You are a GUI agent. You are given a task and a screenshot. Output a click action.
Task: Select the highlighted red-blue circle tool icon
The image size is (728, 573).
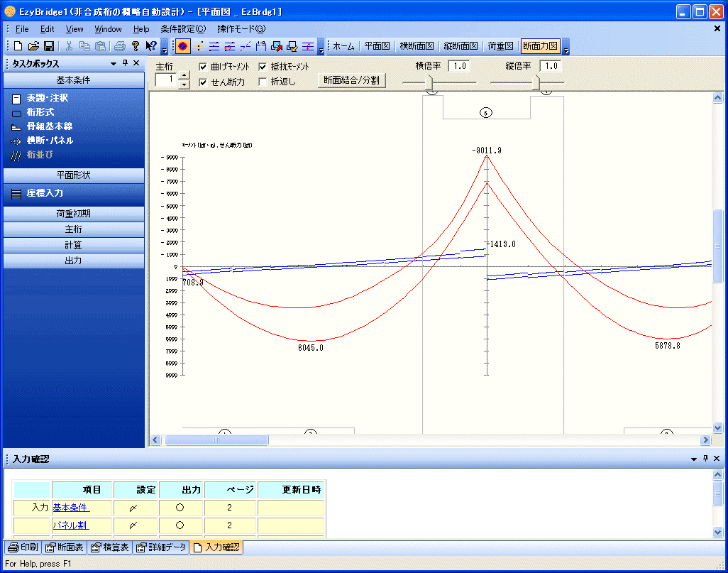183,46
